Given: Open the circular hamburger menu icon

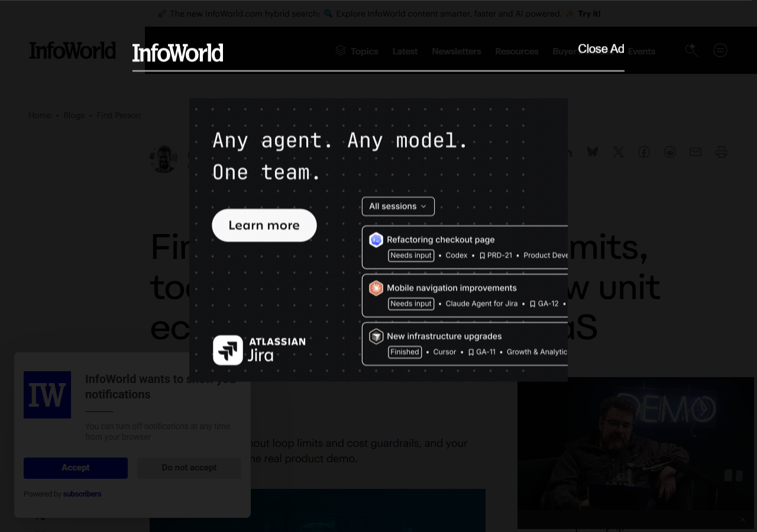Looking at the screenshot, I should pos(720,50).
